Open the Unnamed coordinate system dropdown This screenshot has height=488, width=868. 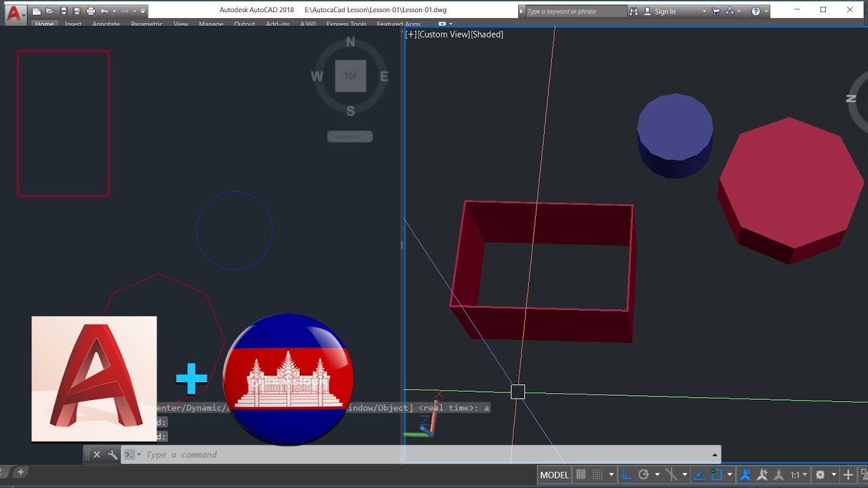[x=350, y=136]
